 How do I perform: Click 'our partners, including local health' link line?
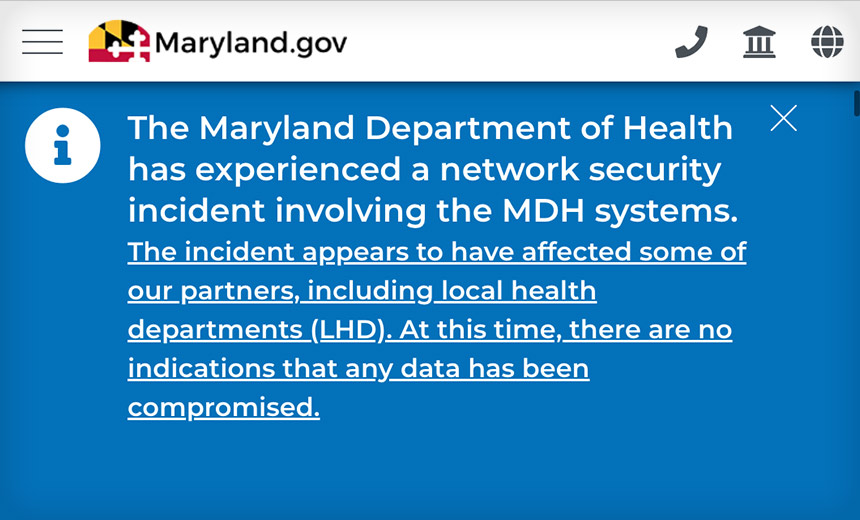[x=362, y=291]
